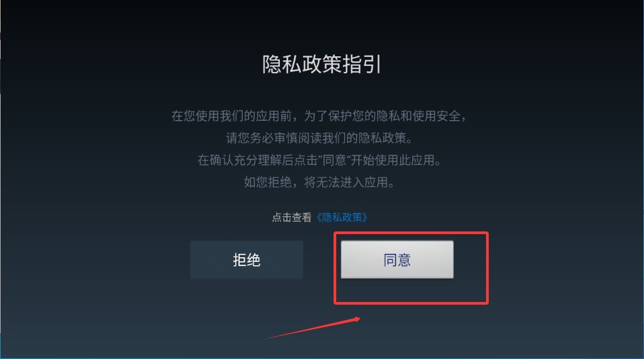Click the quoted 同意 in the instructions
Screen dimensions: 644x359
pos(334,160)
